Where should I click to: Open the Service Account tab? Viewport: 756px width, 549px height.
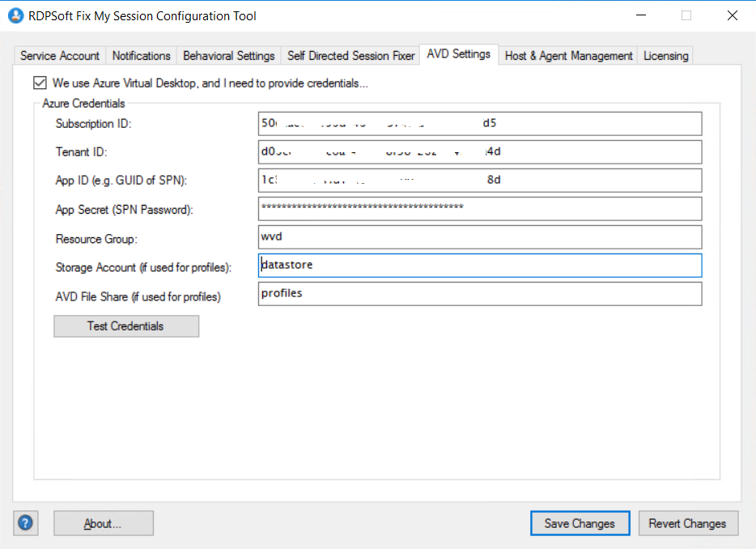[60, 56]
